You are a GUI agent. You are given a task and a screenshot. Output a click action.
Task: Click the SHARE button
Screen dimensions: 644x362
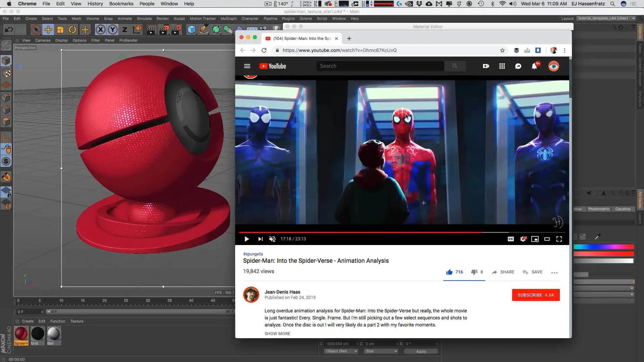pos(503,272)
